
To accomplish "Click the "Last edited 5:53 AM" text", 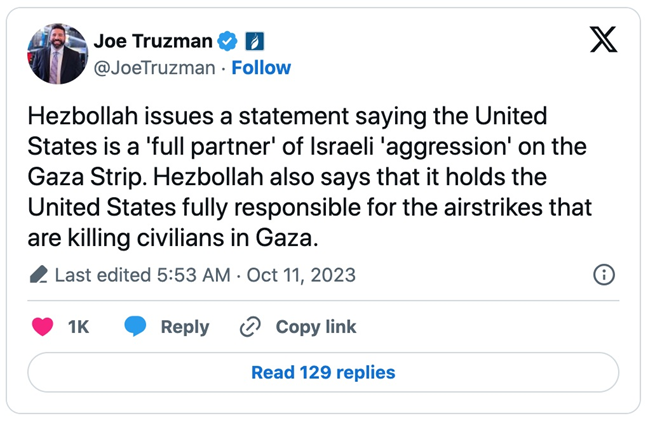I will (143, 274).
